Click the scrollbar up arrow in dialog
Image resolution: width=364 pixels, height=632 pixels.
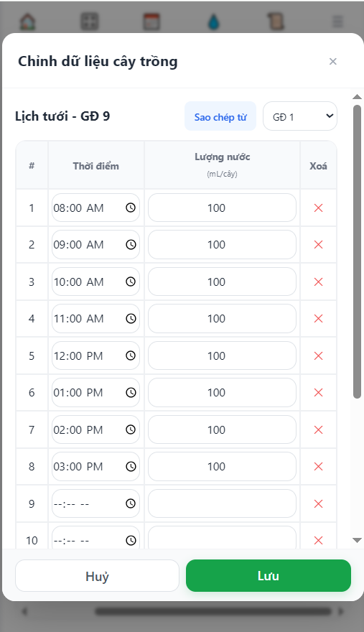[357, 97]
